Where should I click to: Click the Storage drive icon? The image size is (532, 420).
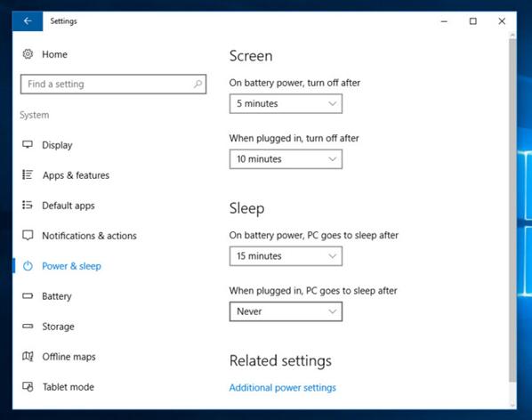(x=28, y=326)
